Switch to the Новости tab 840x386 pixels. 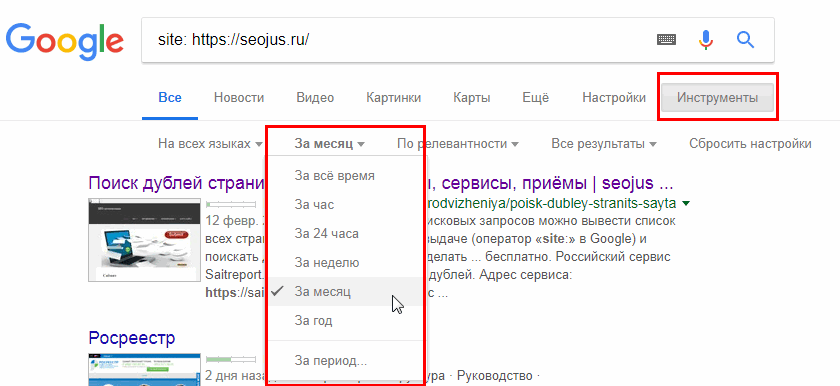(x=239, y=98)
